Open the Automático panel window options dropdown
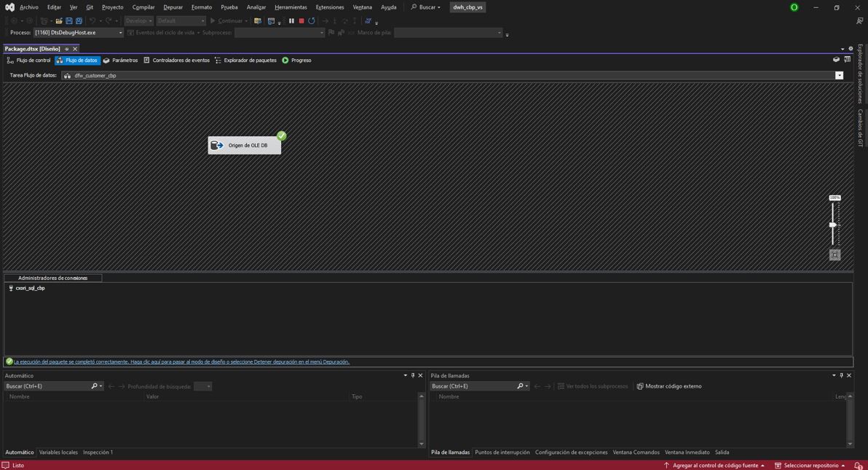This screenshot has width=868, height=470. point(405,376)
